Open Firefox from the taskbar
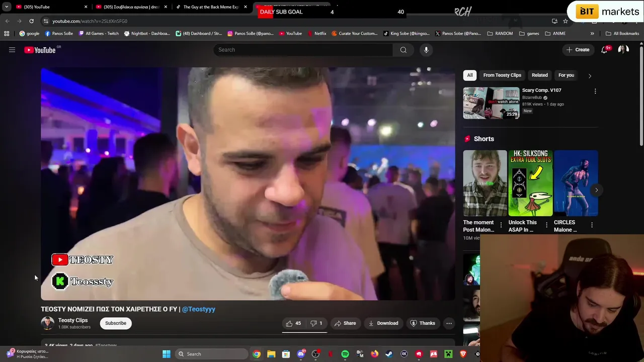Image resolution: width=644 pixels, height=362 pixels. [374, 354]
